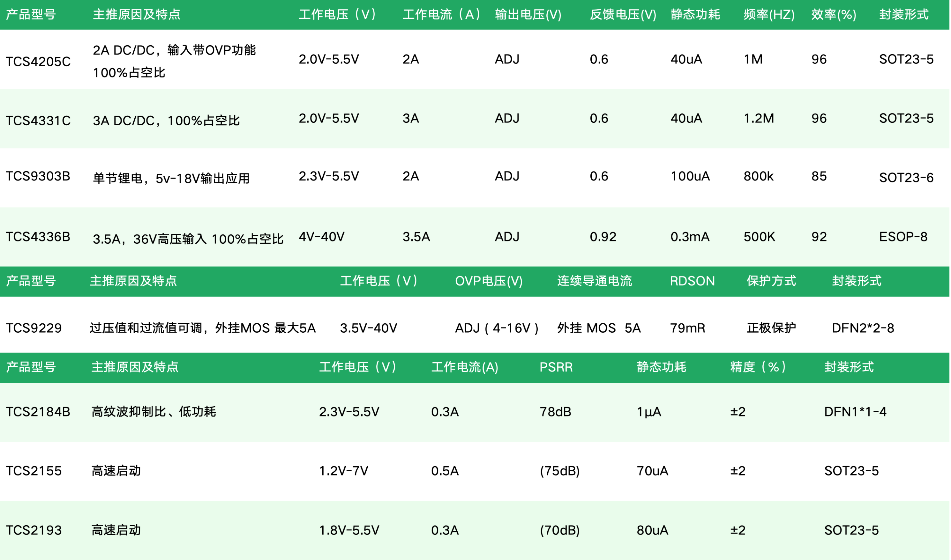
Task: Select the 4V-40V voltage value
Action: [321, 237]
